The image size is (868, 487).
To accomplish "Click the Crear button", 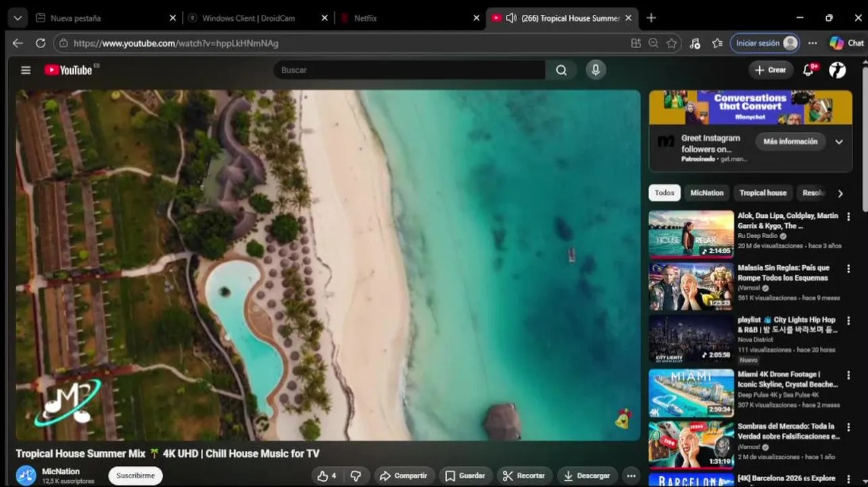I will [771, 70].
